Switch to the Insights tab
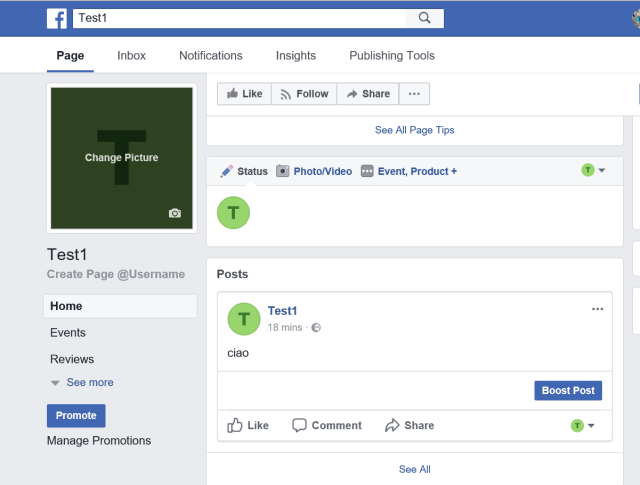640x485 pixels. (x=296, y=56)
